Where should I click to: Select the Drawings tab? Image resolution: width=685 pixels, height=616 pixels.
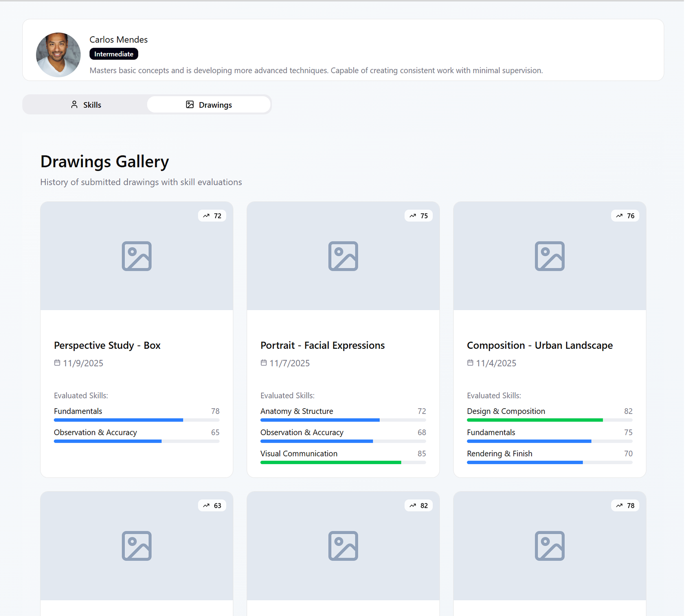click(x=209, y=105)
